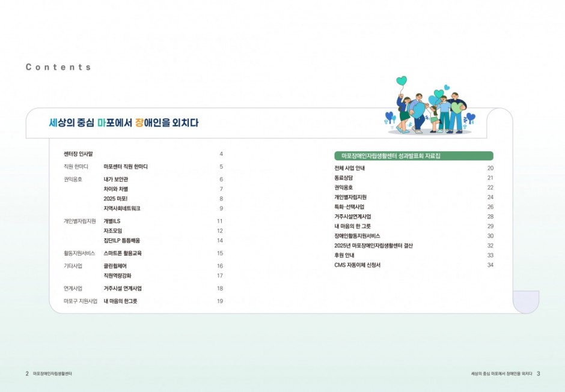Select '2025 마포!' entry
565x392 pixels.
pos(115,199)
